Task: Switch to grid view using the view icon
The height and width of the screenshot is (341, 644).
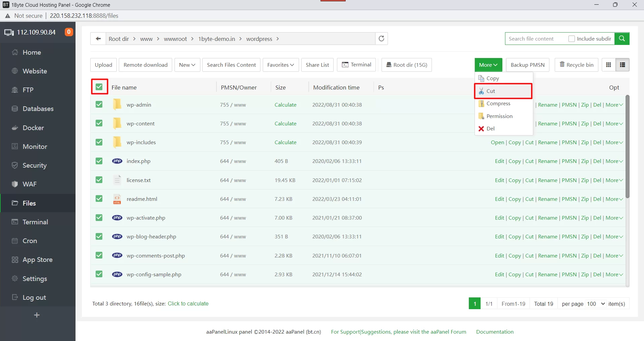Action: click(608, 65)
